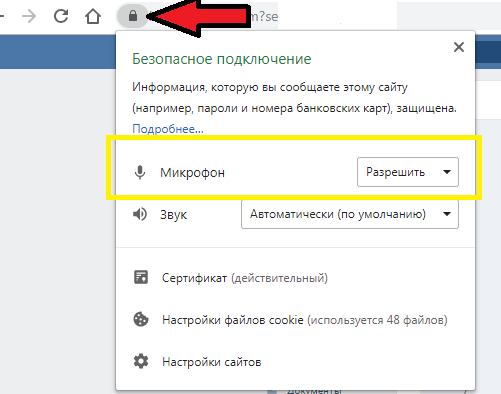
Task: Open the Подробнее link
Action: 168,129
